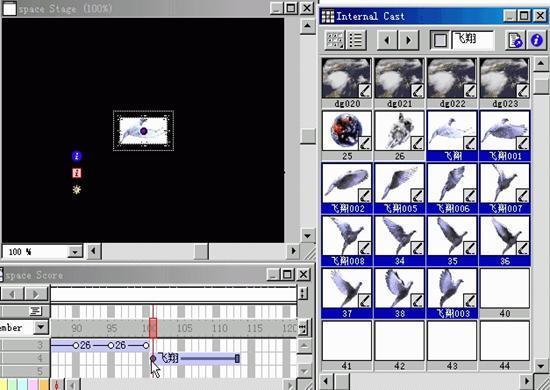Select empty cast slot 40
This screenshot has width=550, height=390.
pos(505,294)
